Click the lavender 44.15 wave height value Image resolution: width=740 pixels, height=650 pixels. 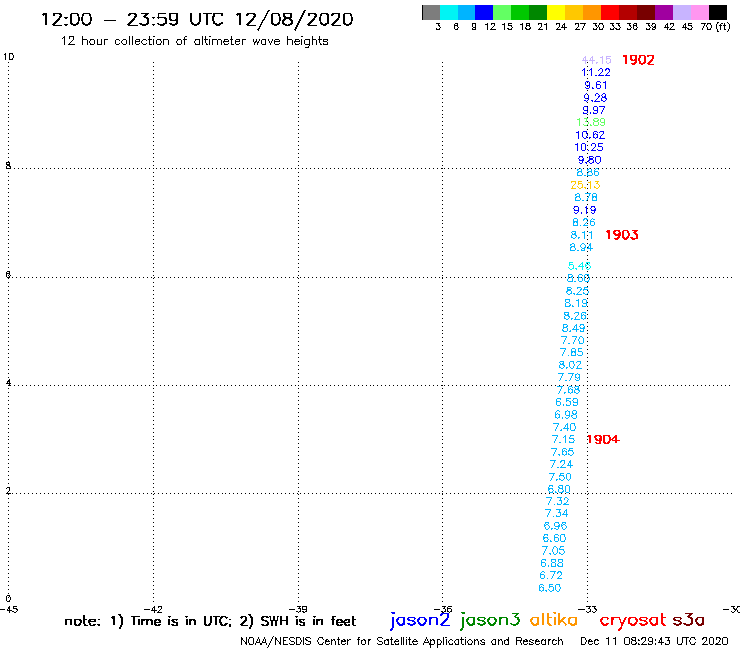coord(597,60)
